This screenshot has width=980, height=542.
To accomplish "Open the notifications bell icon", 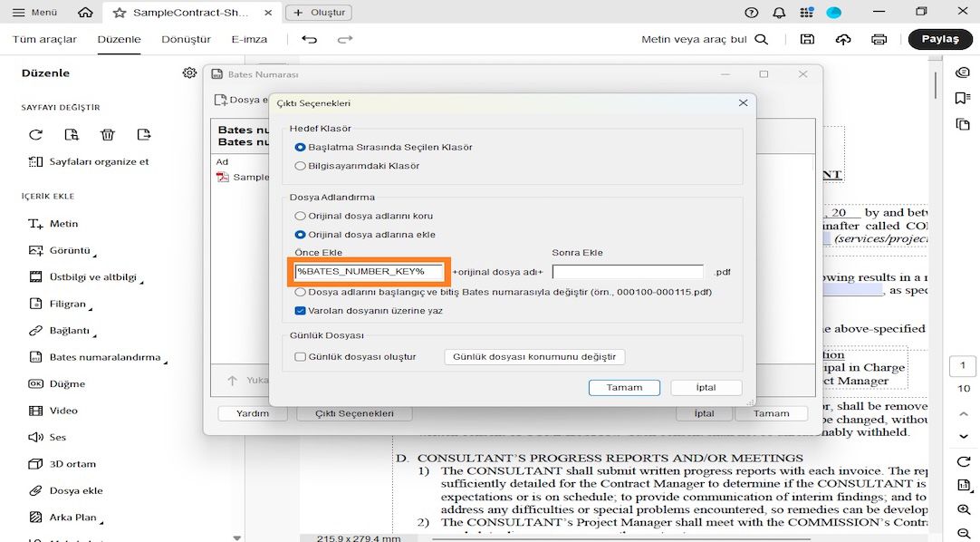I will pos(779,13).
